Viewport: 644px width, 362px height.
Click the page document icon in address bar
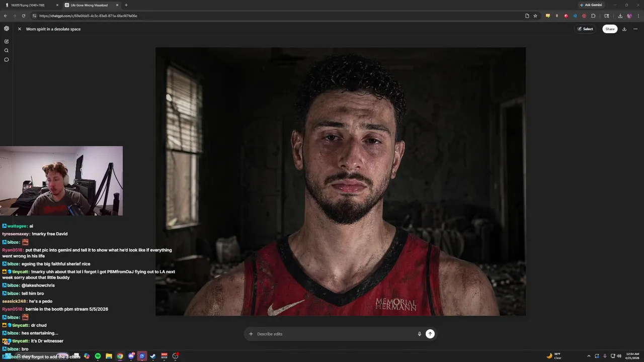click(x=527, y=16)
